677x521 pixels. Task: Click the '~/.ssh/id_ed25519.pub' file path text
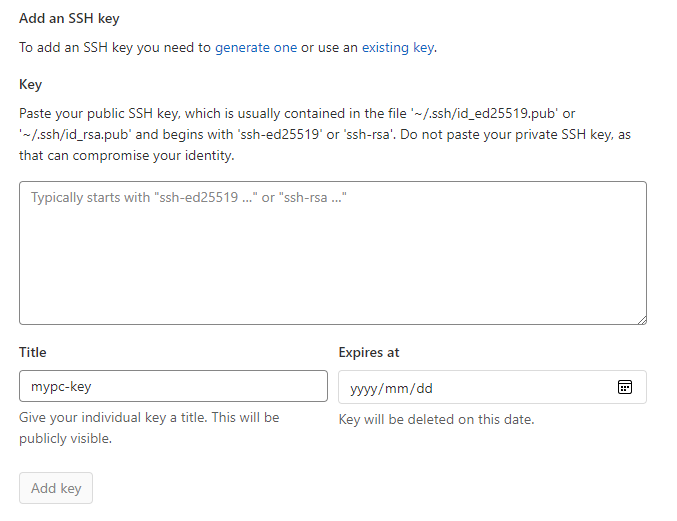coord(484,114)
